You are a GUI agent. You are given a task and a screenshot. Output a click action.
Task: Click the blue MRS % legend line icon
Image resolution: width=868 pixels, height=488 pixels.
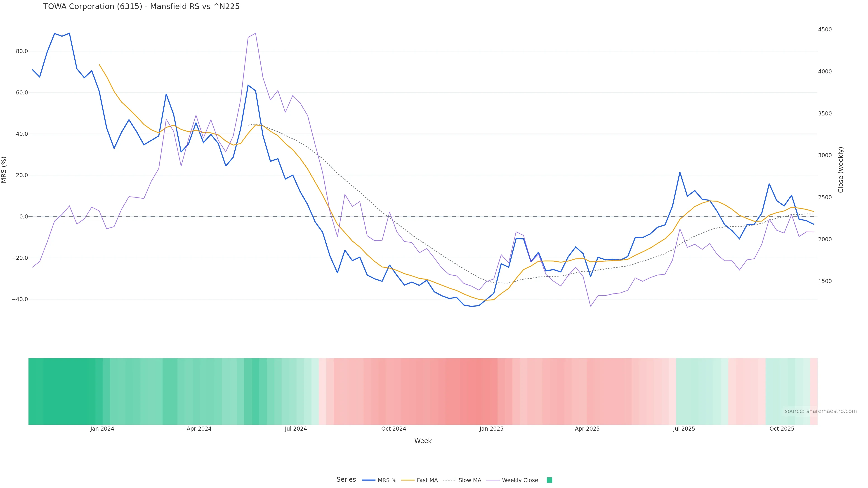tap(368, 480)
